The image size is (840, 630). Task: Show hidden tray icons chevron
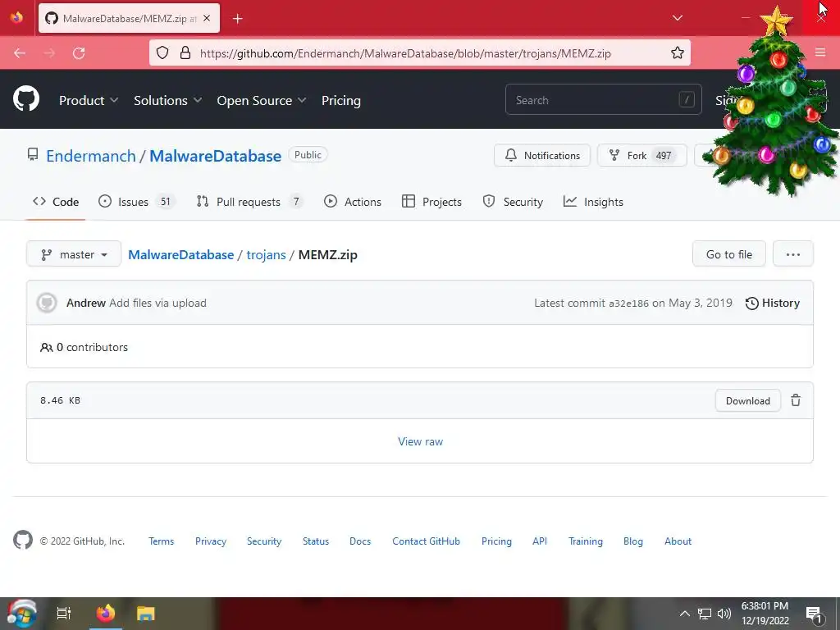(x=684, y=614)
